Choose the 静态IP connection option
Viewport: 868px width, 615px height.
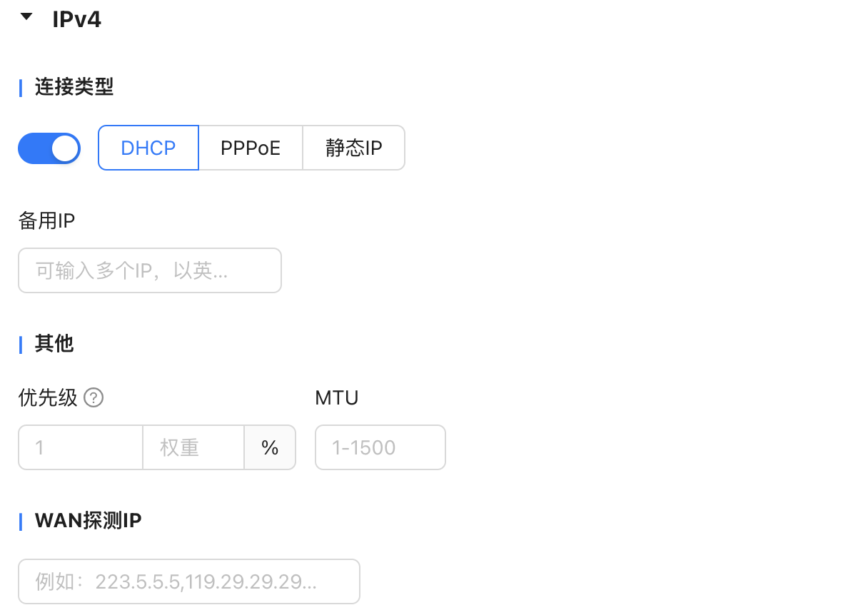pyautogui.click(x=354, y=148)
